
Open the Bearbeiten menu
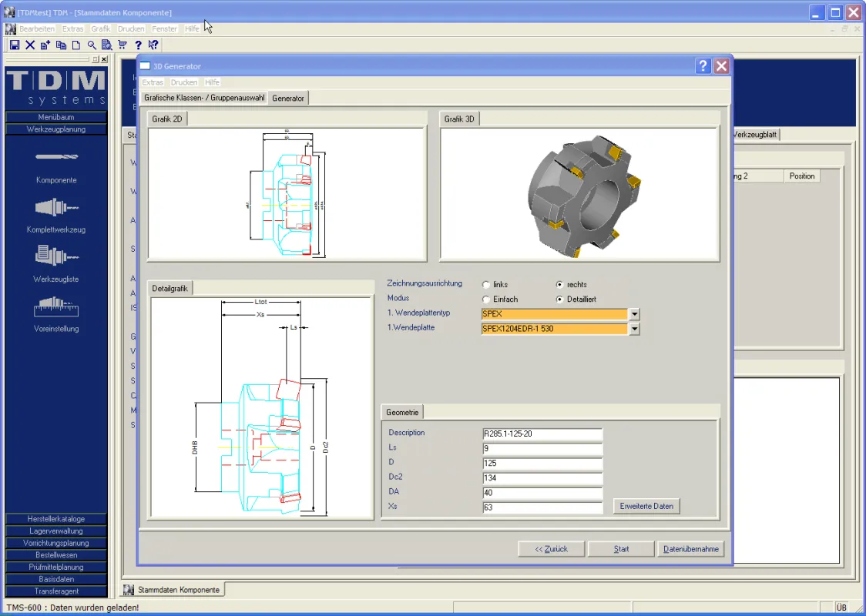37,28
